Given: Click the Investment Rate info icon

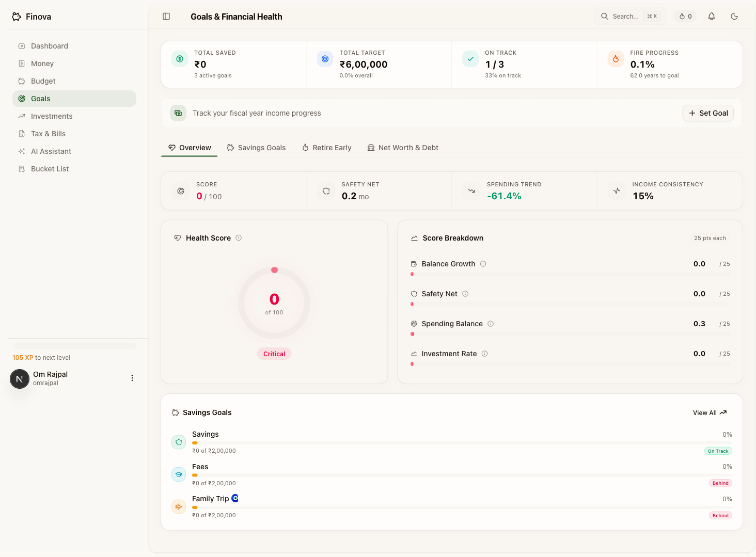Looking at the screenshot, I should tap(485, 354).
